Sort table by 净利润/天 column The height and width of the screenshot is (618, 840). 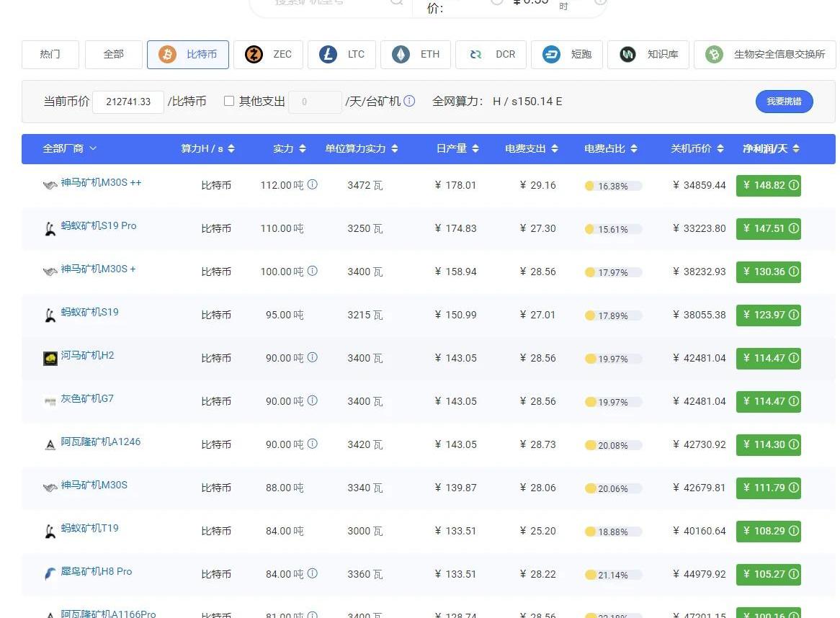tap(770, 148)
